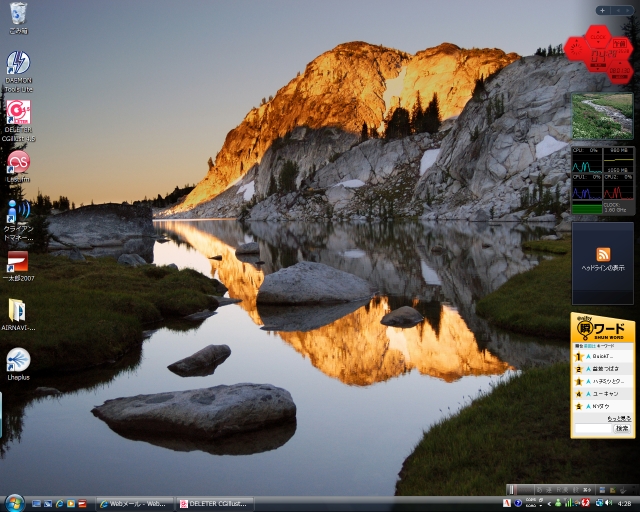The height and width of the screenshot is (512, 640).
Task: Open the landscape slideshow gadget photo
Action: click(602, 116)
